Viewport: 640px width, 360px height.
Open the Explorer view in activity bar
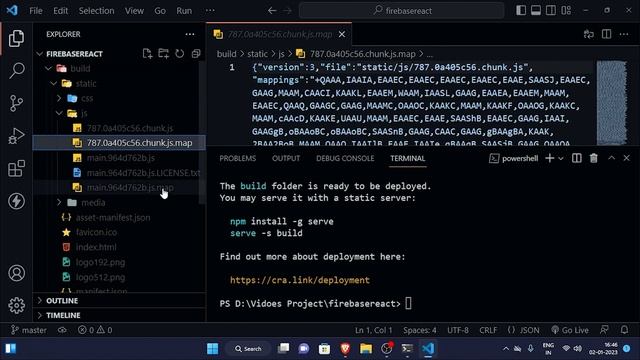pos(16,38)
